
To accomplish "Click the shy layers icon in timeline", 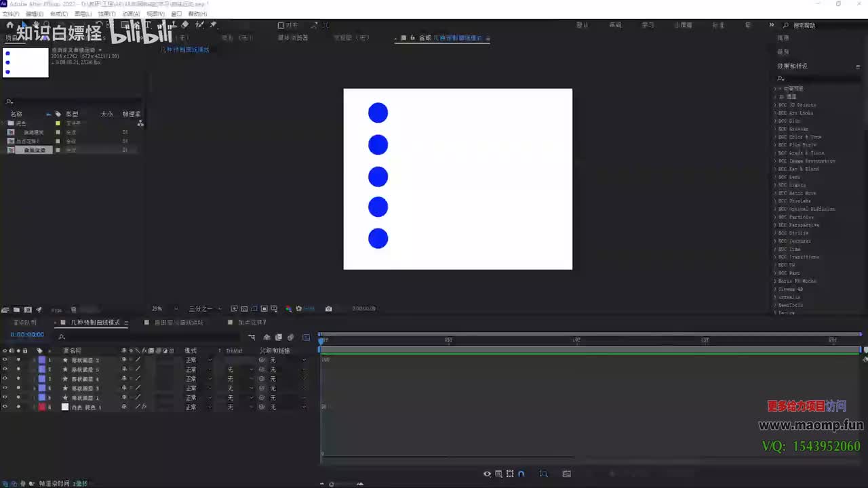I will pyautogui.click(x=267, y=337).
